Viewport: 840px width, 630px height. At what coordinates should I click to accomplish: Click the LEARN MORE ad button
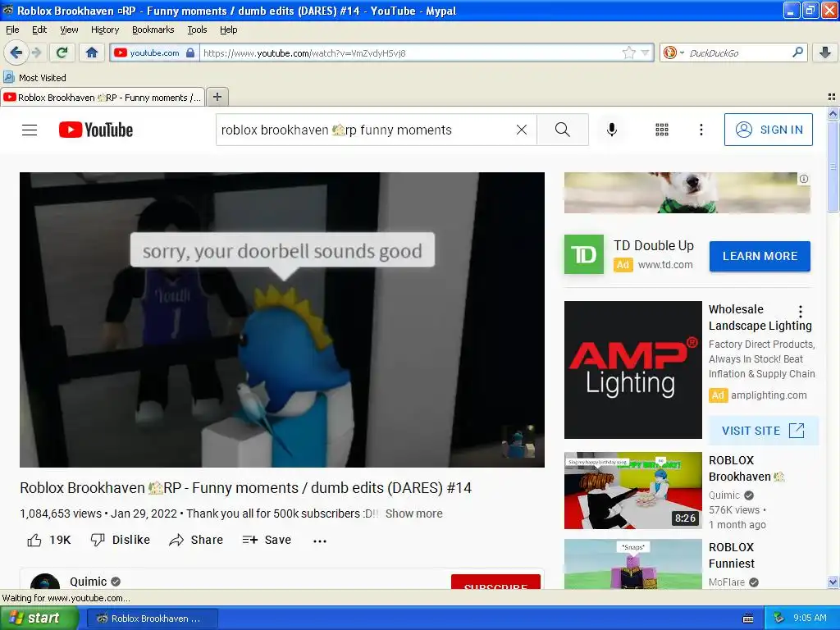pos(760,256)
